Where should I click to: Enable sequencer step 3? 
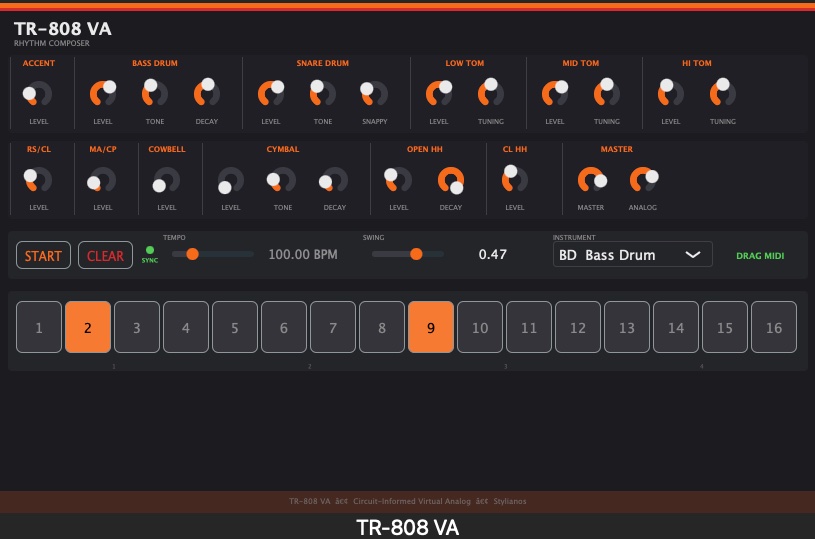(137, 327)
